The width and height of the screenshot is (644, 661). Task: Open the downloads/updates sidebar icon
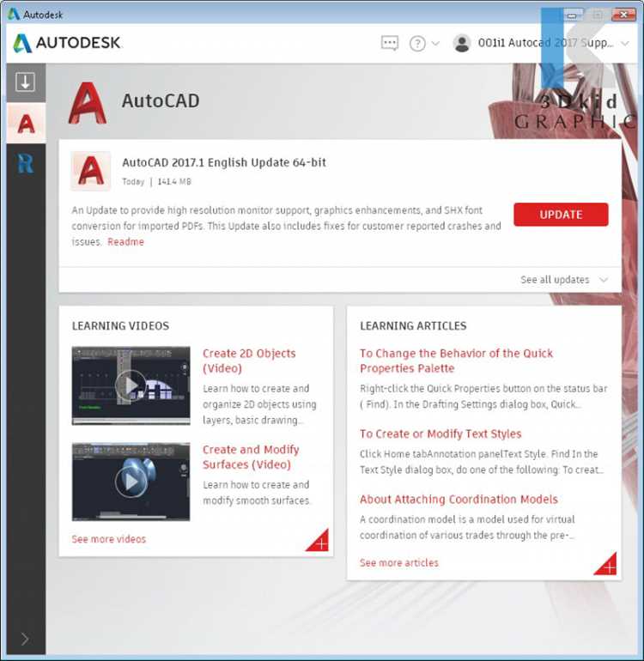click(25, 82)
